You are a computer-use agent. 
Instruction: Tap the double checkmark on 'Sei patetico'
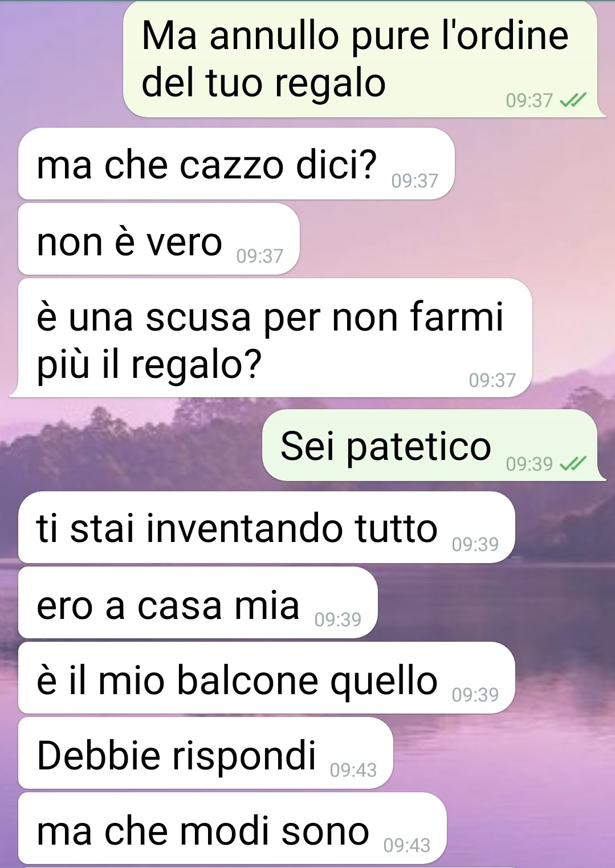(x=573, y=463)
